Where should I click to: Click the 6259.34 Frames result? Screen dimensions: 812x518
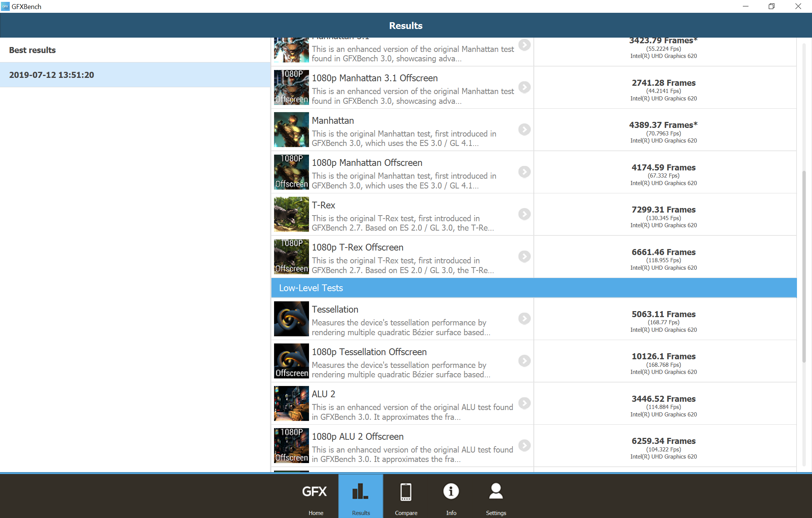[x=664, y=441]
